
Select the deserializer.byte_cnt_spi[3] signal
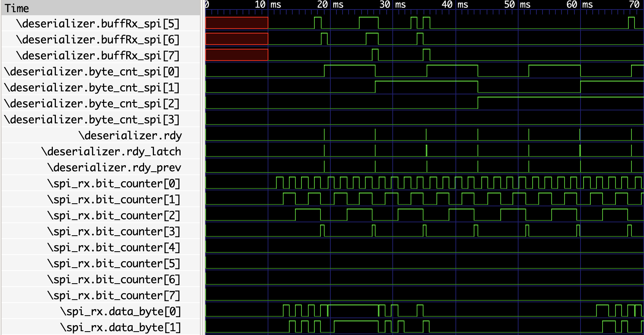click(x=91, y=120)
